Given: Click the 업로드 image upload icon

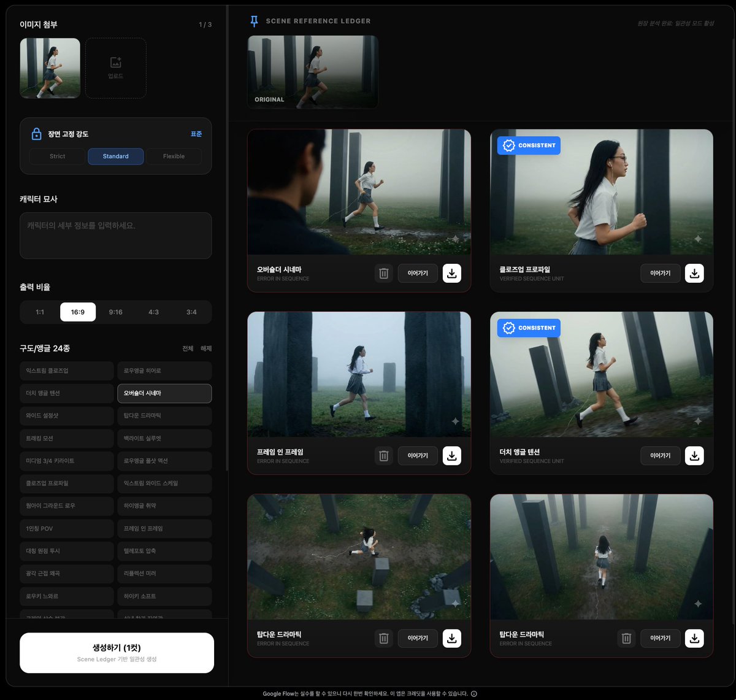Looking at the screenshot, I should [x=116, y=63].
